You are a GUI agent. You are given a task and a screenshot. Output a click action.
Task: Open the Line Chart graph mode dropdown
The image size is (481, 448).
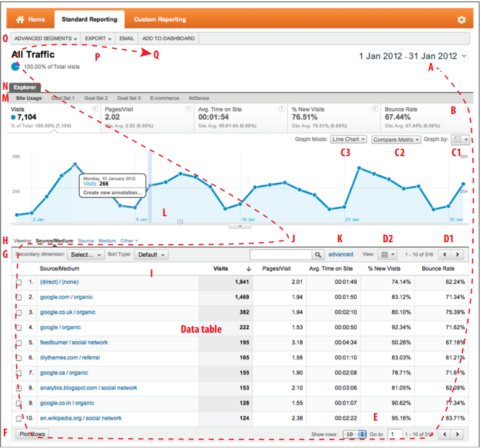[x=349, y=139]
